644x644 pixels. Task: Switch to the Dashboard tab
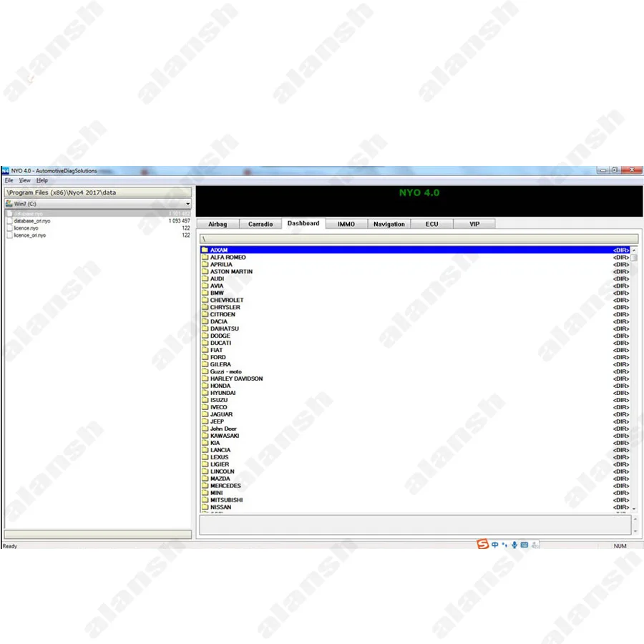coord(303,223)
